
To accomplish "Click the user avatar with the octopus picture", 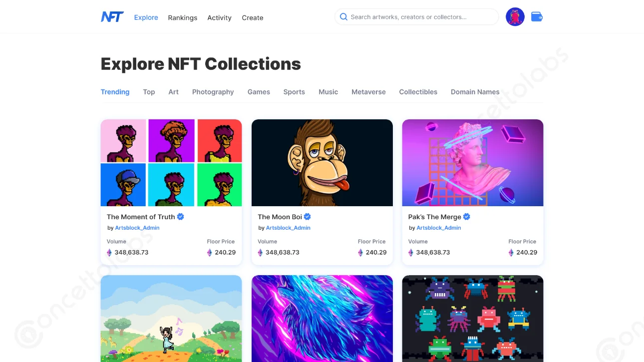I will [x=515, y=16].
